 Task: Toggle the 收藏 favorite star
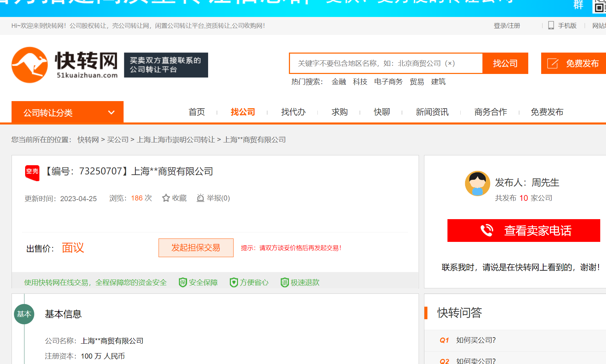click(x=166, y=198)
